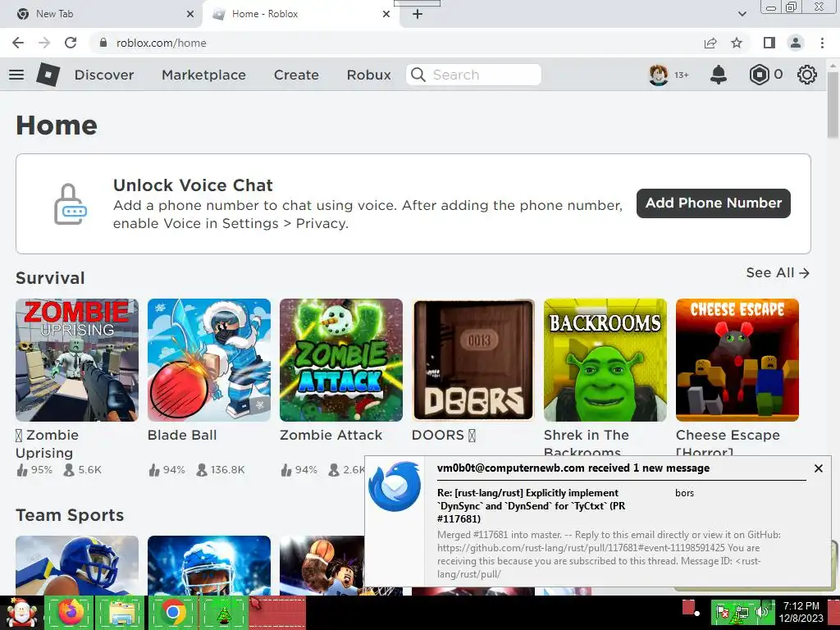840x630 pixels.
Task: Open the Cheese Escape thumbnail
Action: pyautogui.click(x=737, y=360)
